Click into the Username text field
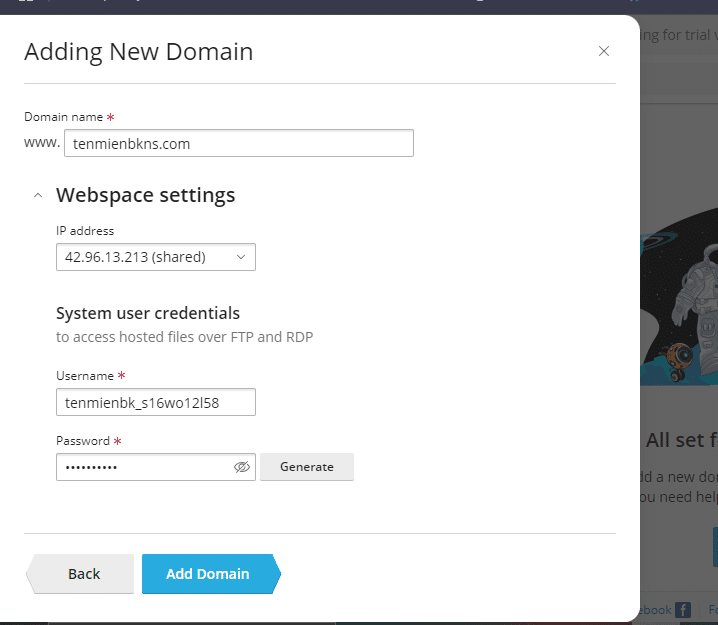718x625 pixels. [155, 402]
